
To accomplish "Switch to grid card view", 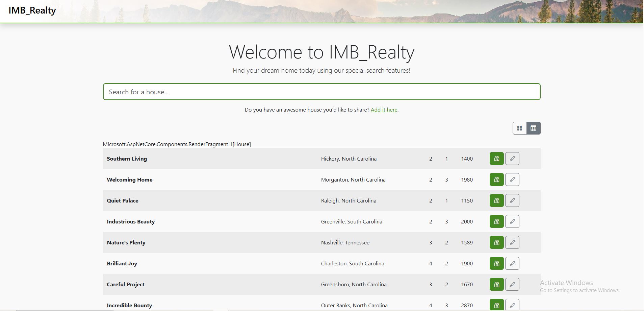I will pyautogui.click(x=519, y=128).
